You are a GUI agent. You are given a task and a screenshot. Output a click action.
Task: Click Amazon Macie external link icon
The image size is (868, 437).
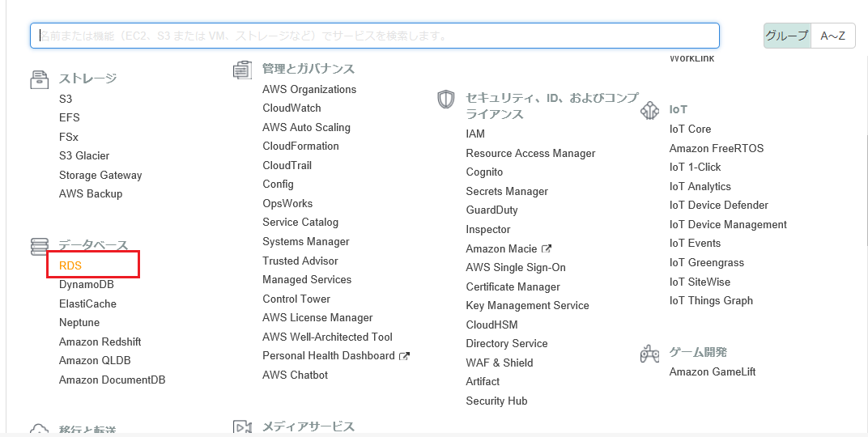pos(547,248)
